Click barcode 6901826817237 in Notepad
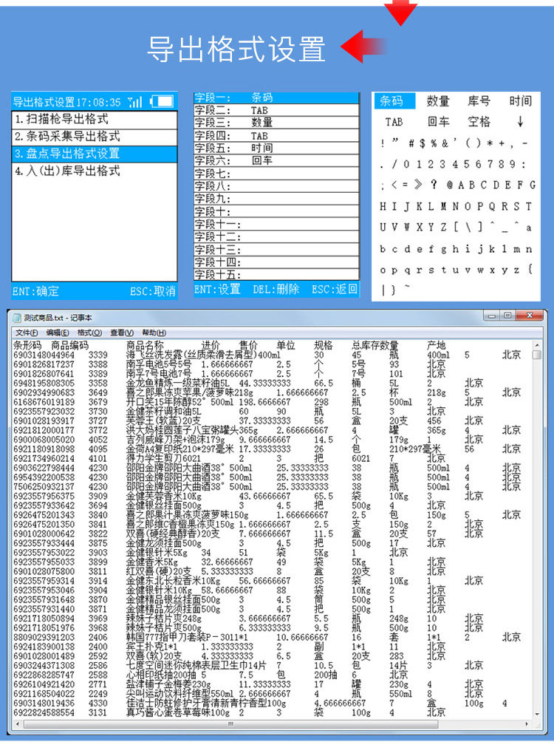 pyautogui.click(x=44, y=364)
